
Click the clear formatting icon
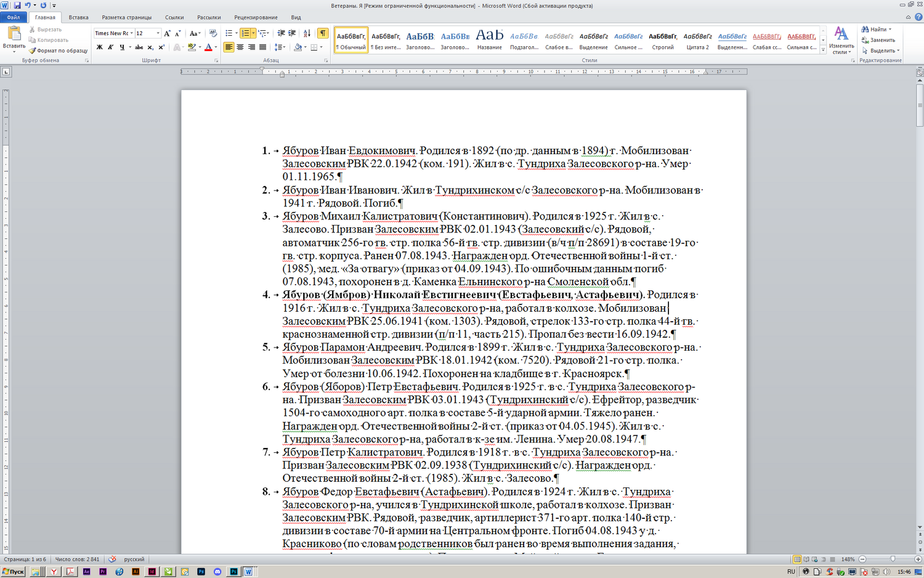click(213, 33)
